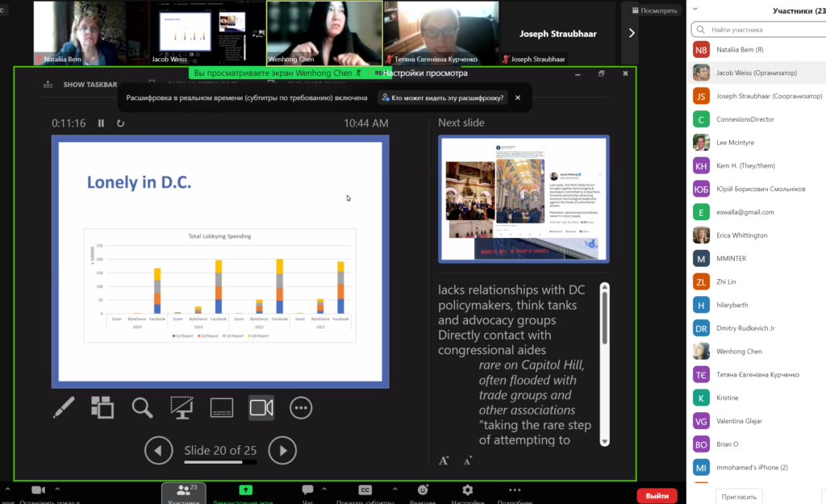
Task: Toggle the camera icon in presenter view
Action: tap(261, 408)
